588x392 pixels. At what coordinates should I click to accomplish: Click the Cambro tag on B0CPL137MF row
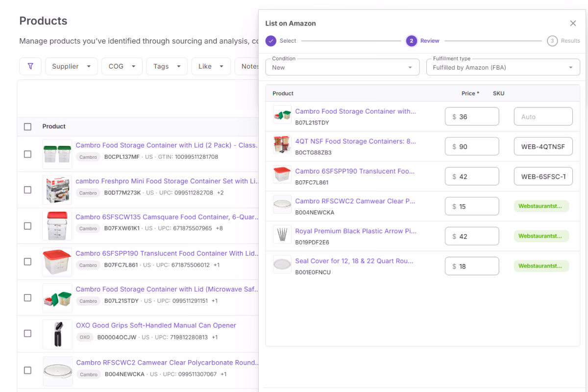tap(88, 157)
